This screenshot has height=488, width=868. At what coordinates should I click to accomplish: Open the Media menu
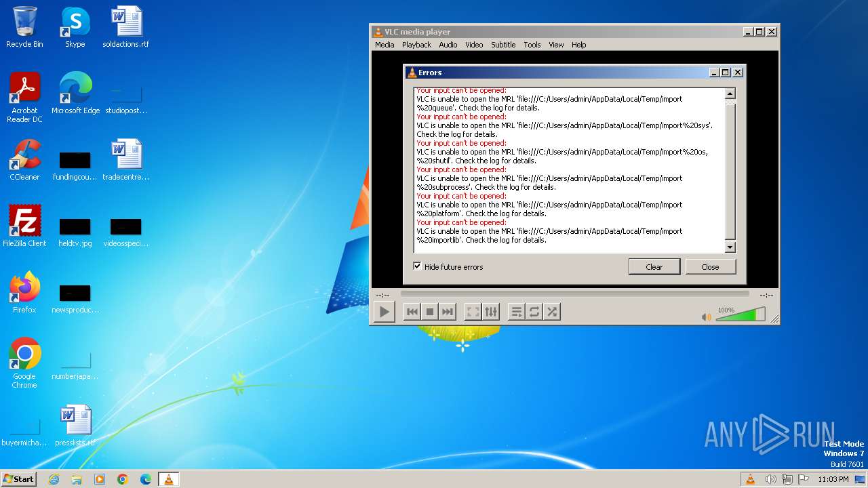[384, 45]
